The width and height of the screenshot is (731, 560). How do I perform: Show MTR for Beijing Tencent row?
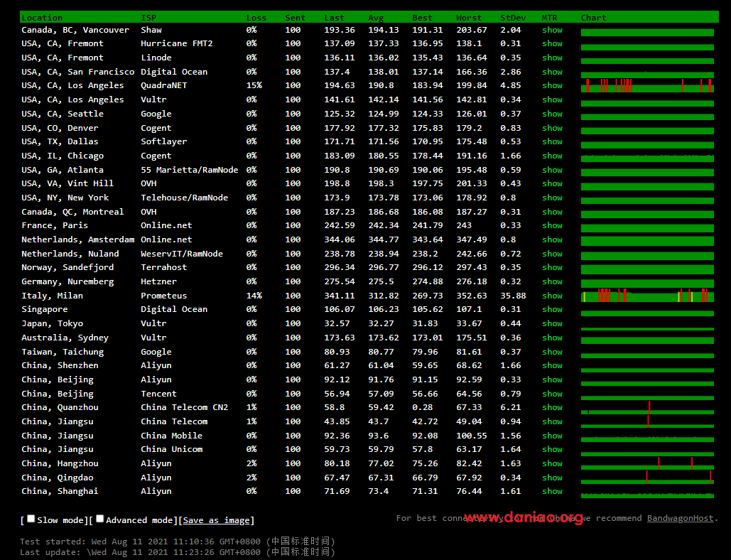click(553, 394)
